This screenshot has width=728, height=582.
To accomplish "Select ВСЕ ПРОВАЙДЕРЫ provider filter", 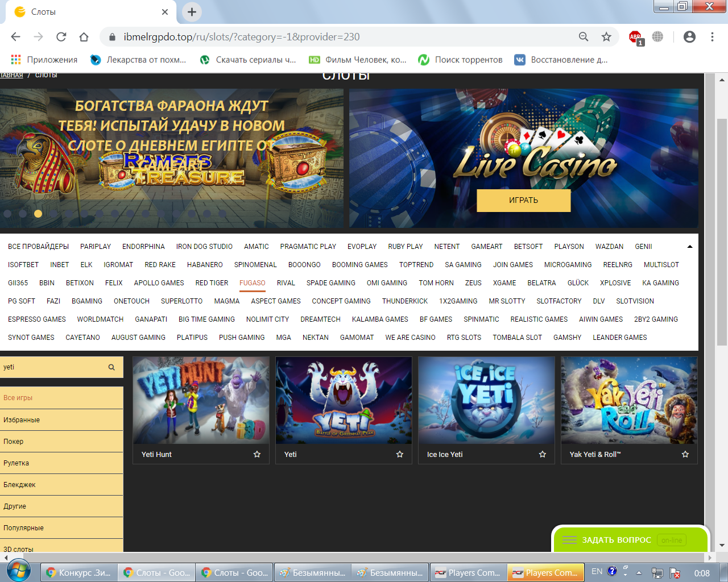I will coord(38,247).
